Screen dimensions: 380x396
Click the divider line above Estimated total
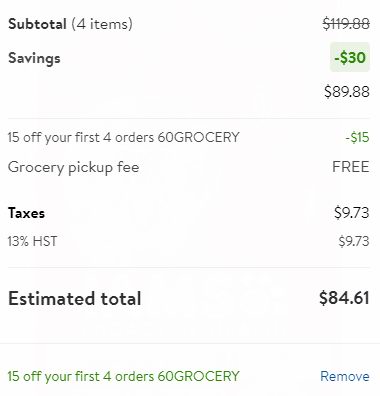(189, 267)
